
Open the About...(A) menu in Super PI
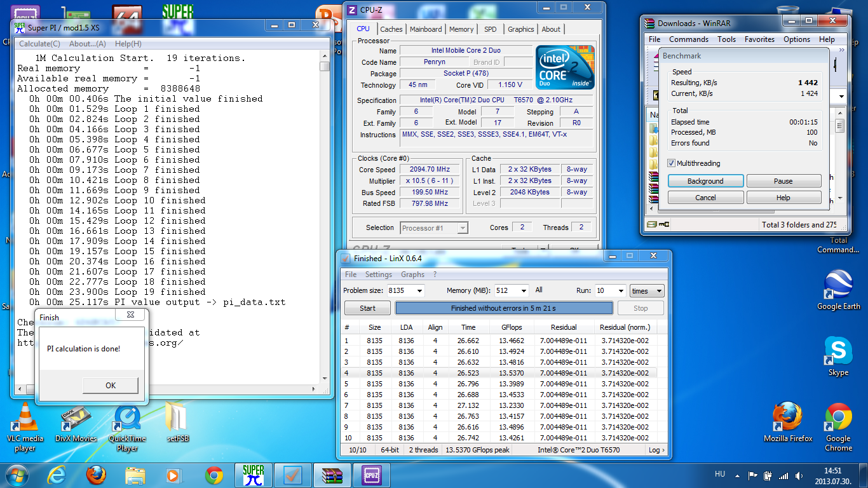88,44
